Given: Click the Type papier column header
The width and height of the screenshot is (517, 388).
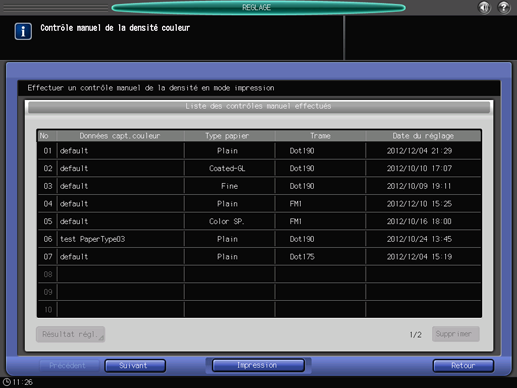Looking at the screenshot, I should [x=229, y=136].
